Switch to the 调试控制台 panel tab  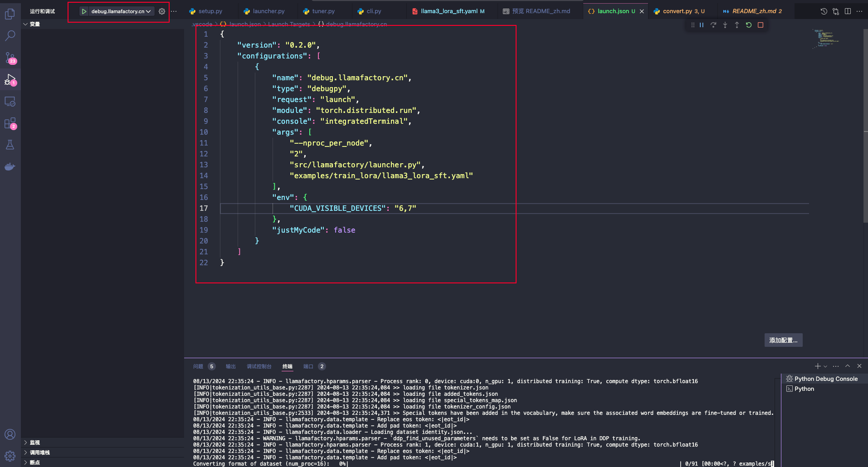[x=259, y=366]
